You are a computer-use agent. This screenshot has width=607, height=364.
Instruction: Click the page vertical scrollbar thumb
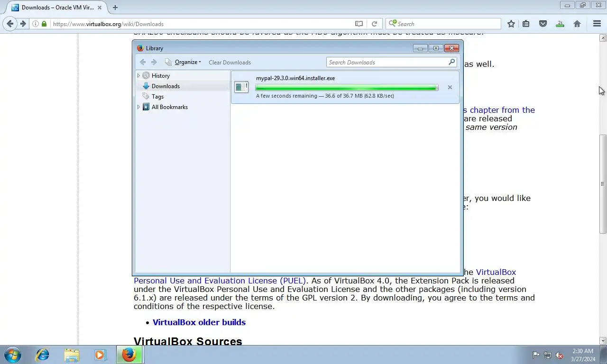603,184
